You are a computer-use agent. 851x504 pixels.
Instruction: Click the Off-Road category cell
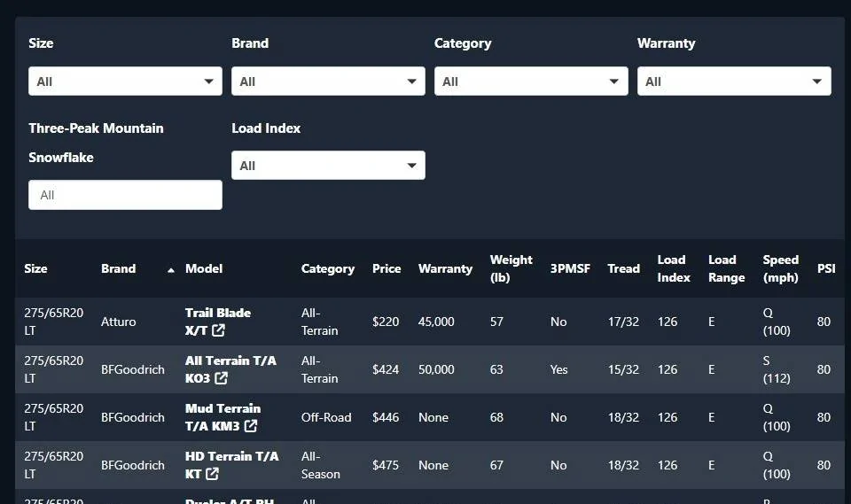326,417
